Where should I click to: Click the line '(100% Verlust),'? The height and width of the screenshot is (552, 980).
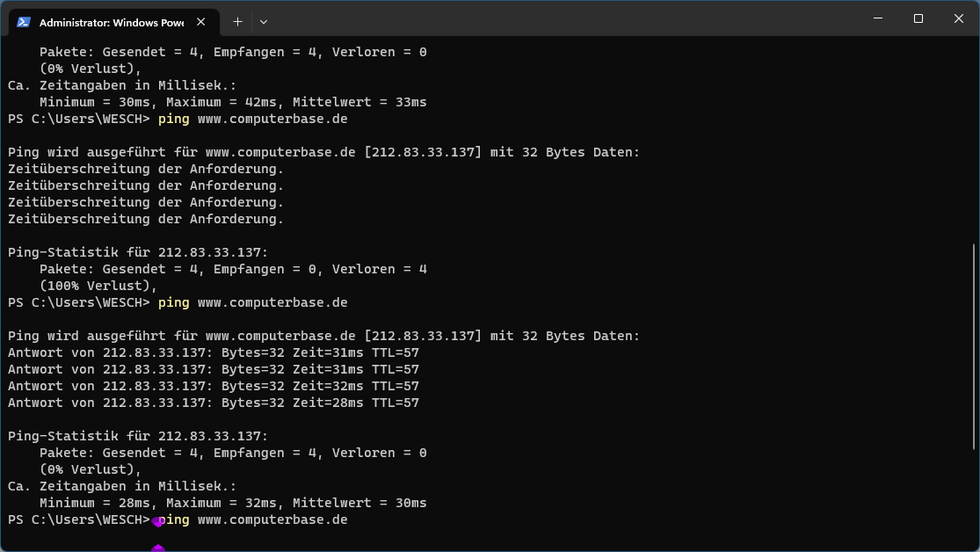[x=98, y=286]
